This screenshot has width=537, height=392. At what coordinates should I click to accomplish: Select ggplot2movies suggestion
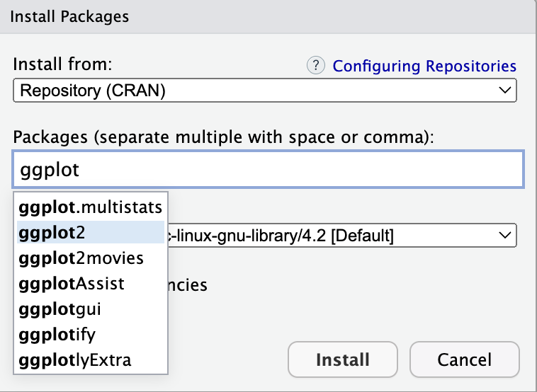[91, 258]
